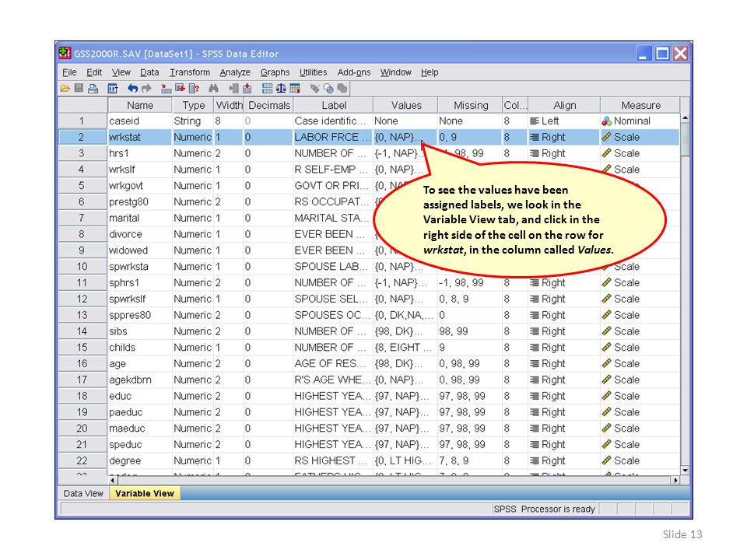Click the Values column header
Screen dimensions: 747x560
pyautogui.click(x=406, y=105)
